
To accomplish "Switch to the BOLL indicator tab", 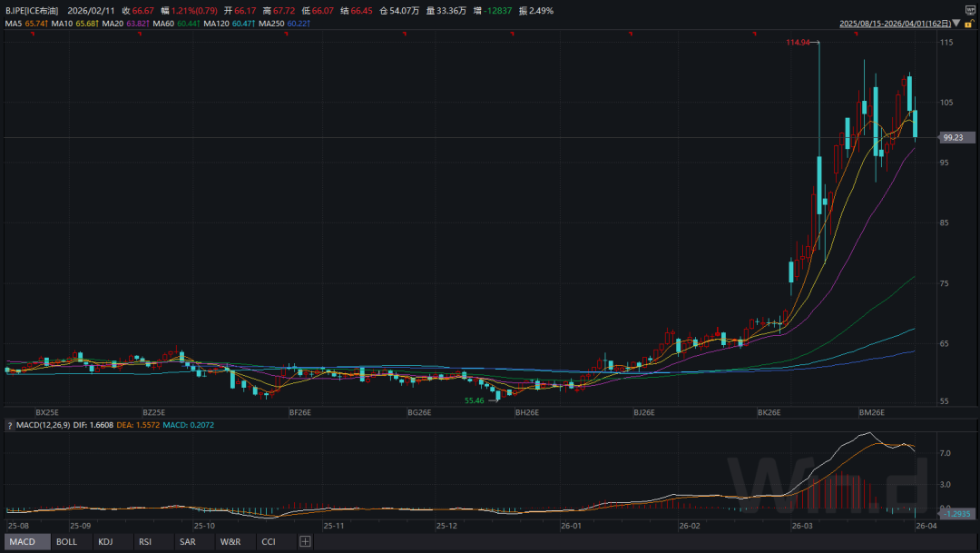I will [x=66, y=542].
